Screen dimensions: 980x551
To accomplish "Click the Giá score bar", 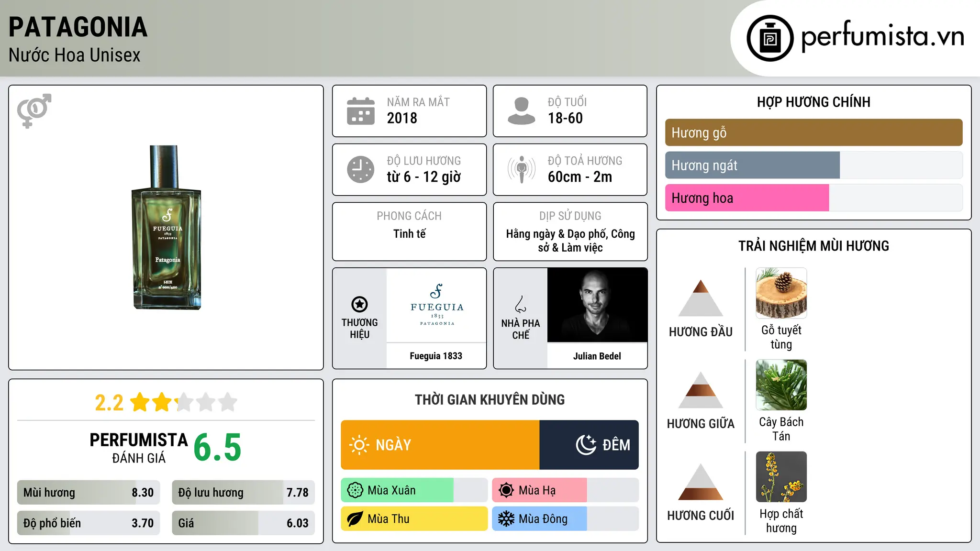I will point(243,523).
